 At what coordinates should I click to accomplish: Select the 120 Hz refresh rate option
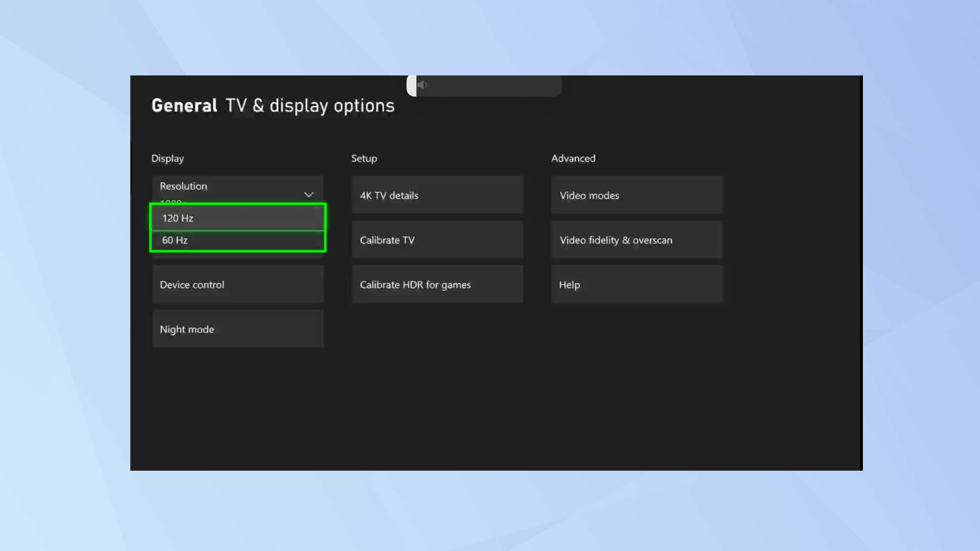tap(238, 218)
